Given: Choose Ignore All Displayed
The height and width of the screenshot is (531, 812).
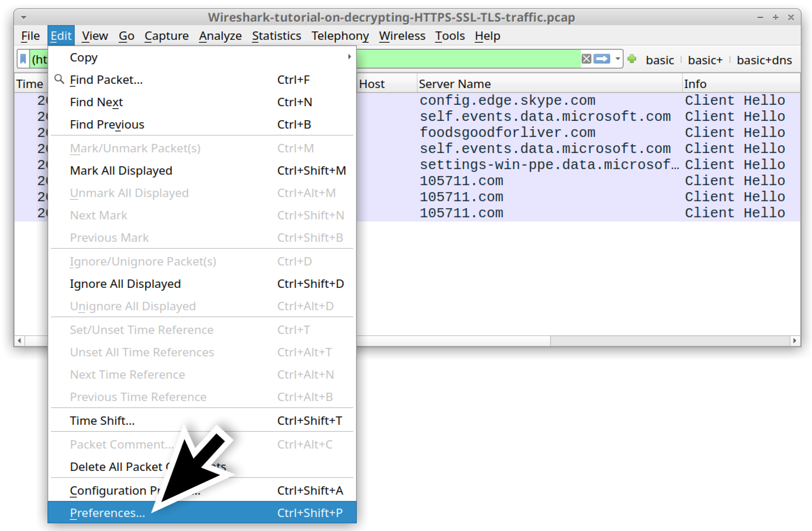Looking at the screenshot, I should click(125, 284).
